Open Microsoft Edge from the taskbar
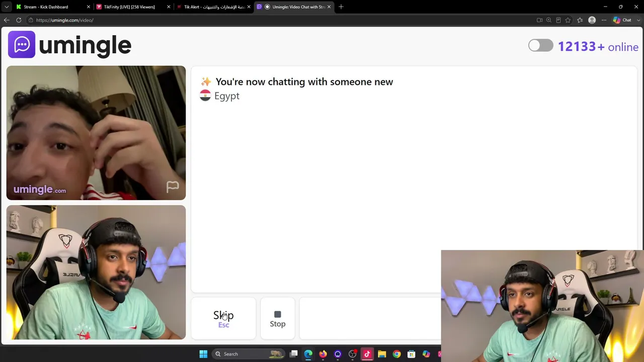The image size is (644, 362). (x=308, y=354)
